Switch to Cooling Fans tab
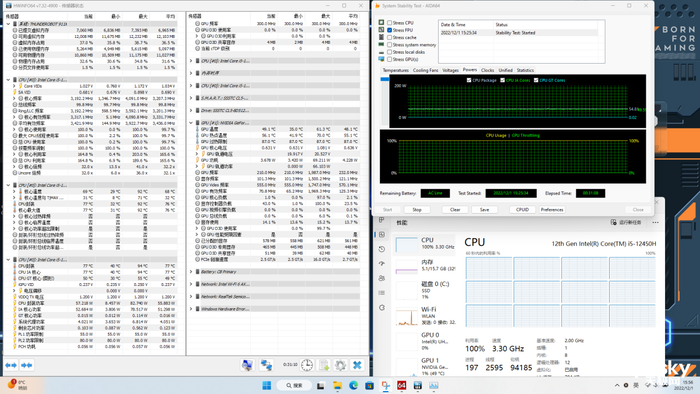 click(x=425, y=70)
